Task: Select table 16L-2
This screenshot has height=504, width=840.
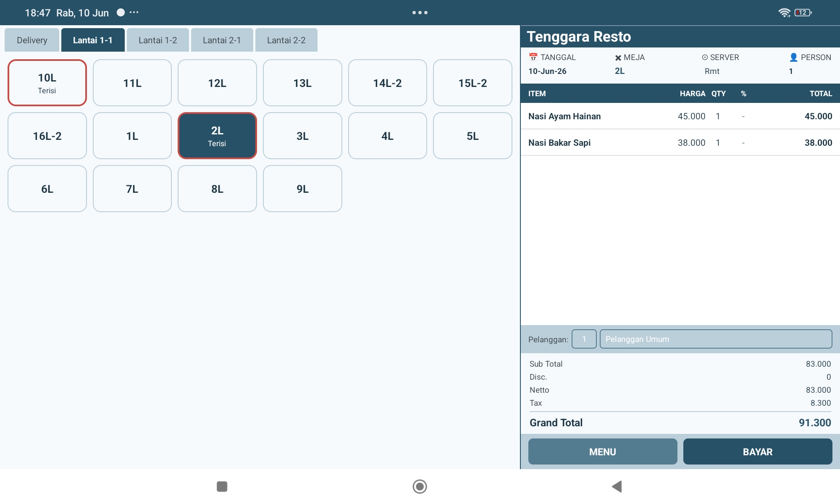Action: (x=47, y=136)
